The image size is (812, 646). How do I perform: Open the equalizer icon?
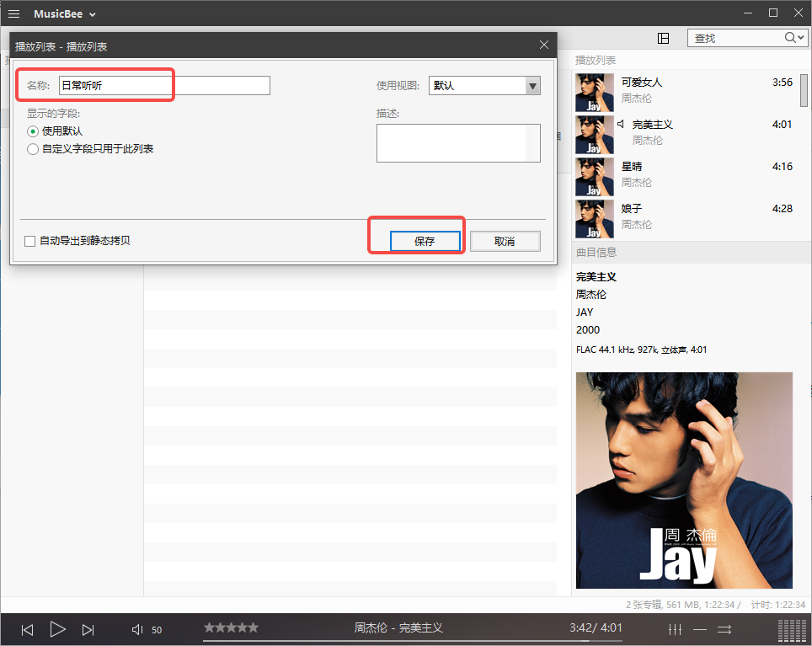click(x=675, y=629)
